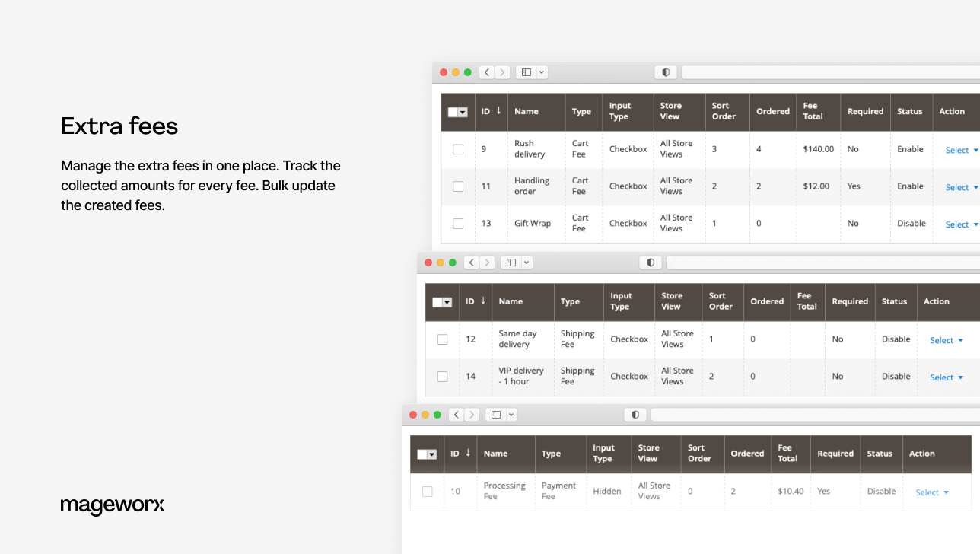The height and width of the screenshot is (554, 980).
Task: Select the checkbox for the Same day delivery row
Action: (443, 339)
